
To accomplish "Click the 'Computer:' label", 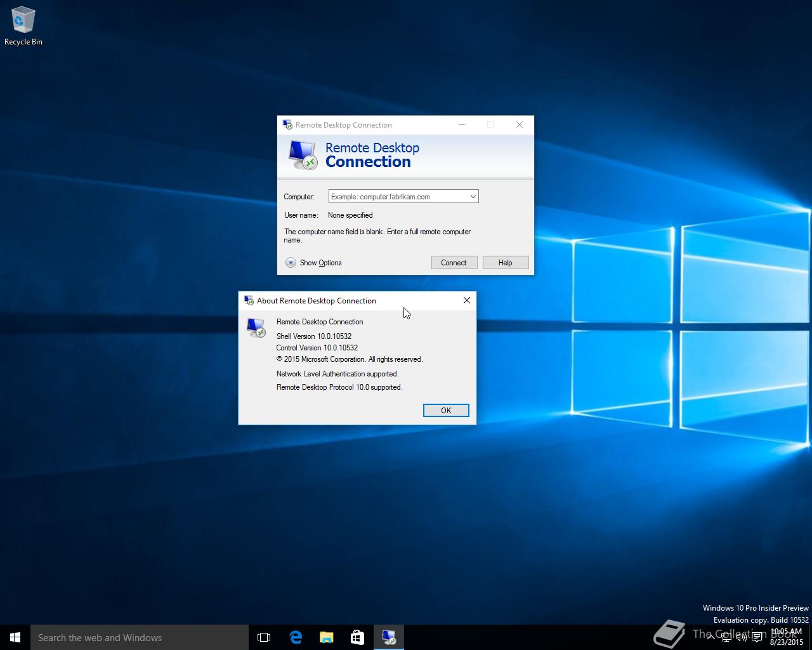I will coord(299,197).
